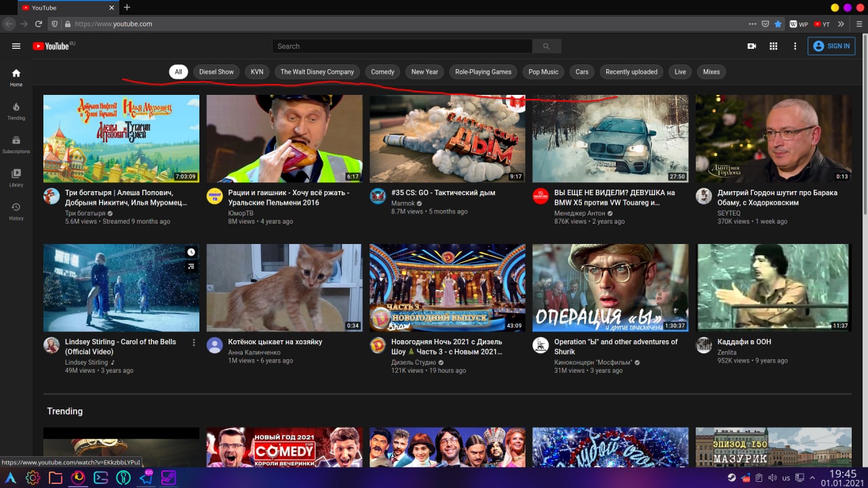
Task: Select the Comedy chip
Action: [382, 72]
